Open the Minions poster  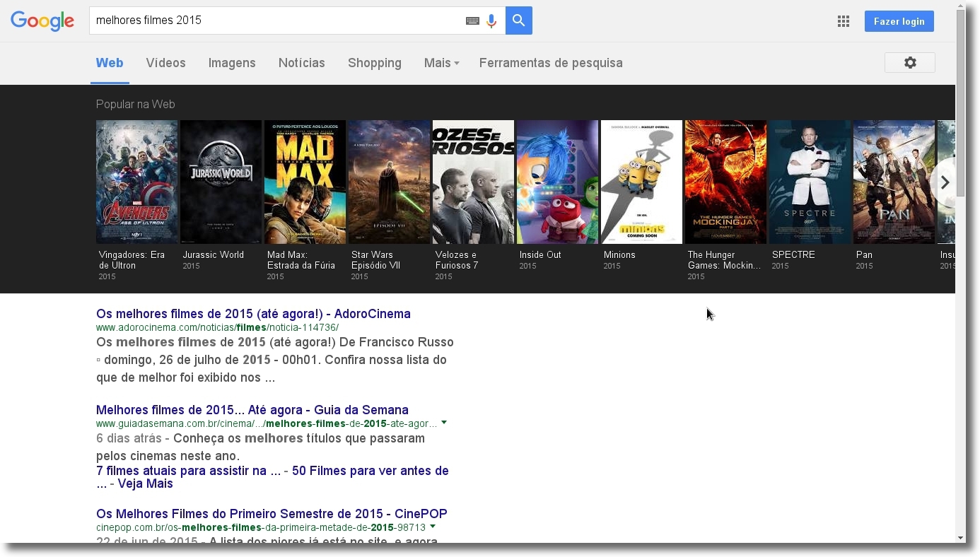click(641, 182)
